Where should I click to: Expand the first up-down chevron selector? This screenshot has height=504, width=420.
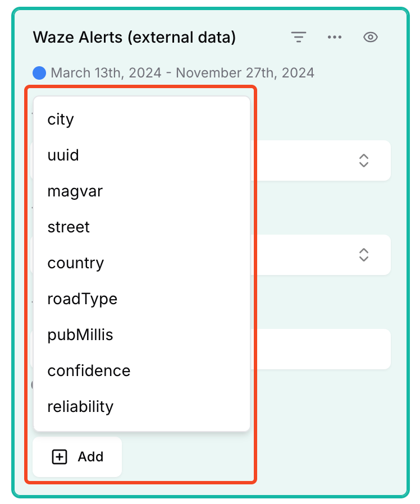[x=364, y=161]
